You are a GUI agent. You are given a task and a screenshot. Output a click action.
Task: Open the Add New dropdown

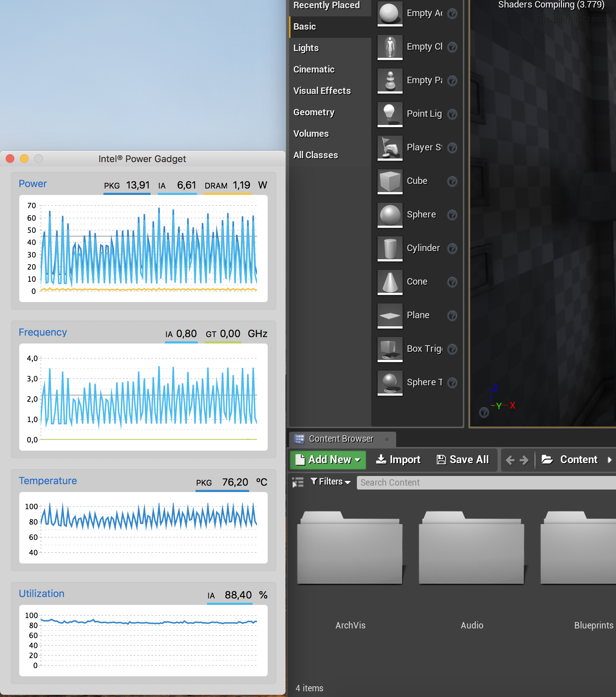click(328, 460)
